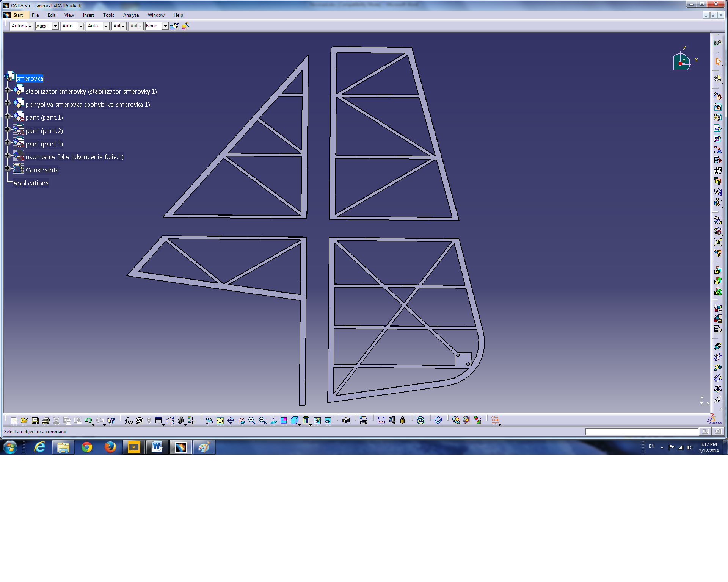
Task: Select pohybliva smerovka in the tree
Action: pyautogui.click(x=88, y=105)
